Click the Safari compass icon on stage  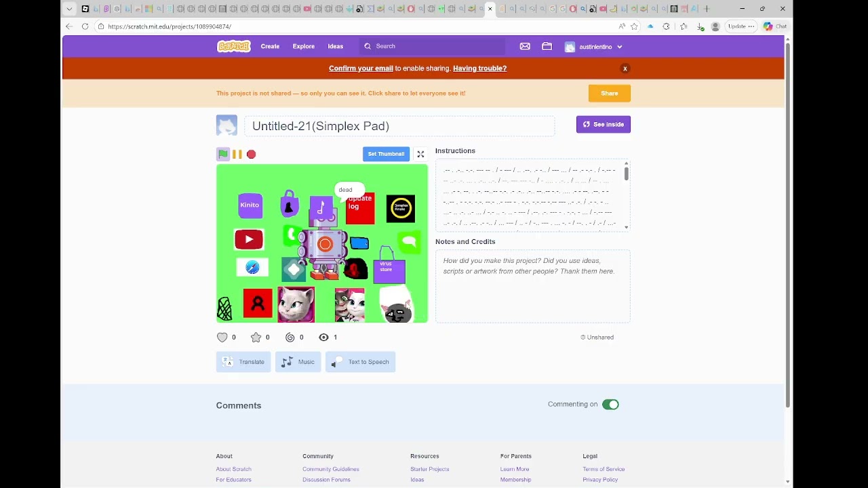pos(252,268)
